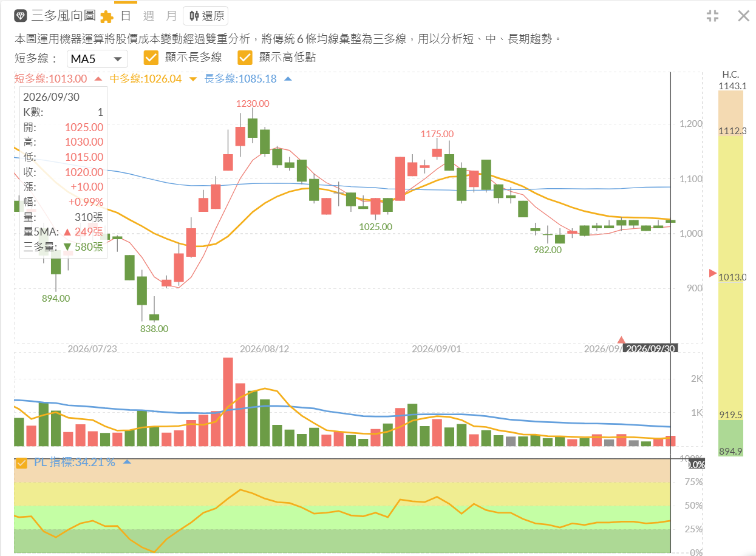Open the 短多線 MA5 dropdown
Viewport: 756px width, 556px height.
pos(97,59)
